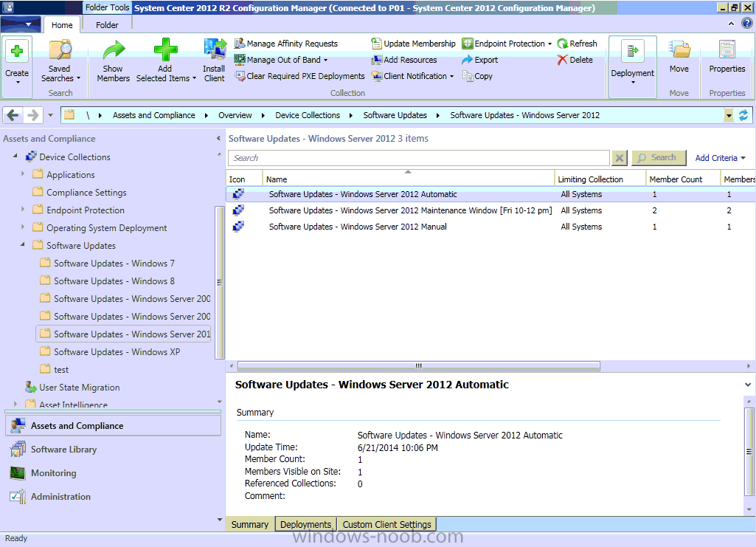756x547 pixels.
Task: Click Add Resources
Action: [404, 60]
